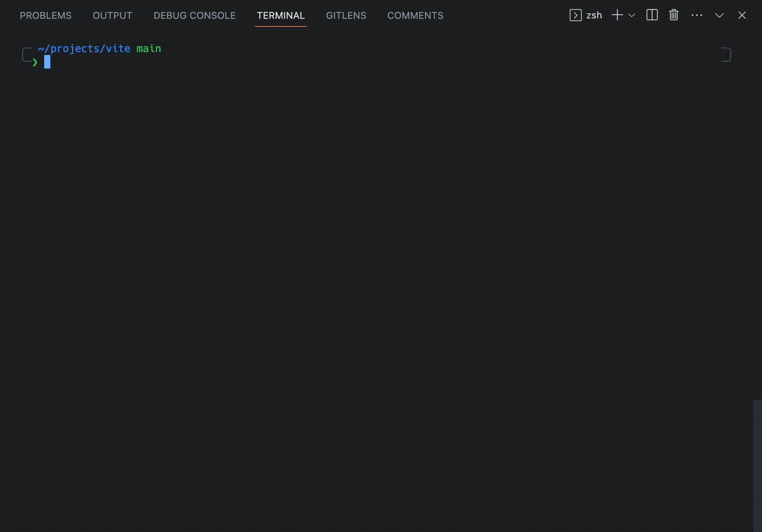
Task: Focus the terminal at the blue cursor
Action: (x=47, y=62)
